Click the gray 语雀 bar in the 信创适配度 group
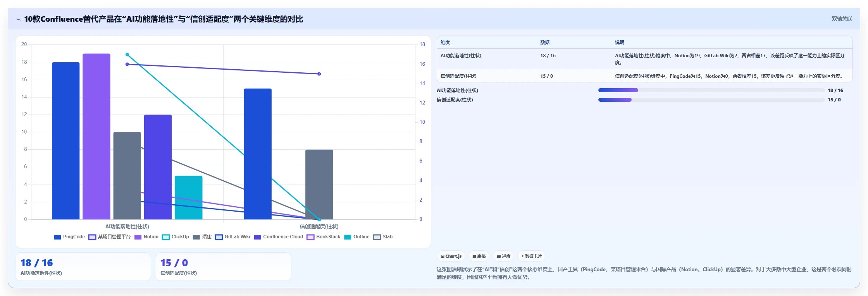Screen dimensions: 868x296 point(319,185)
